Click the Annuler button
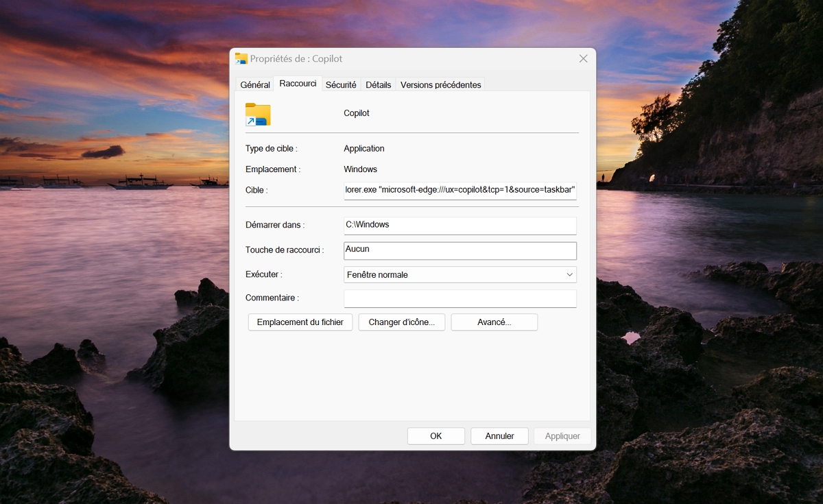This screenshot has width=823, height=504. [x=500, y=436]
